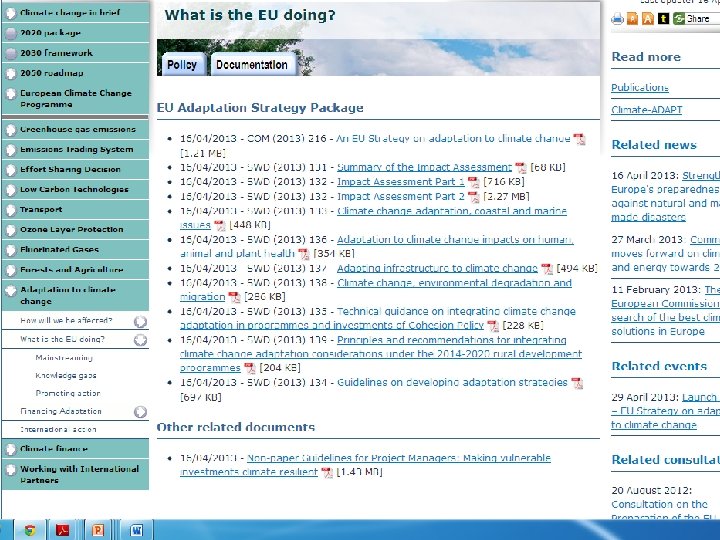The width and height of the screenshot is (720, 540).
Task: Open Greenhouse gas emissions menu item
Action: 75,129
